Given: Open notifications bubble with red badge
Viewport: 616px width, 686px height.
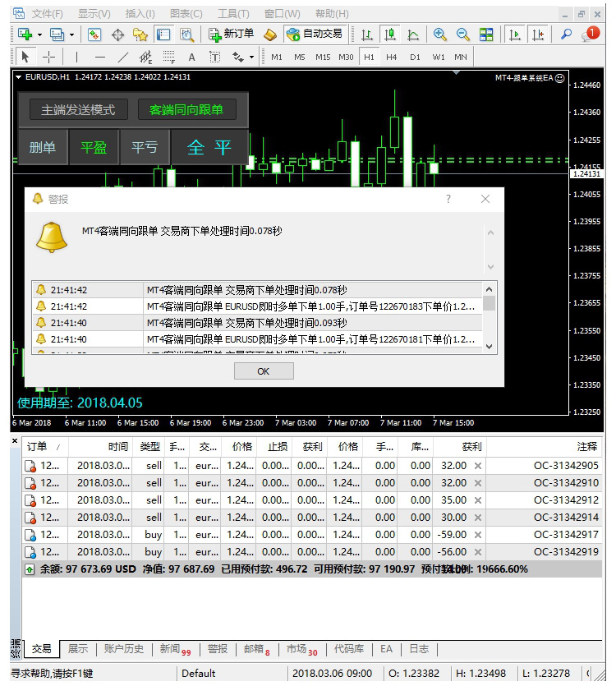Looking at the screenshot, I should [x=591, y=35].
